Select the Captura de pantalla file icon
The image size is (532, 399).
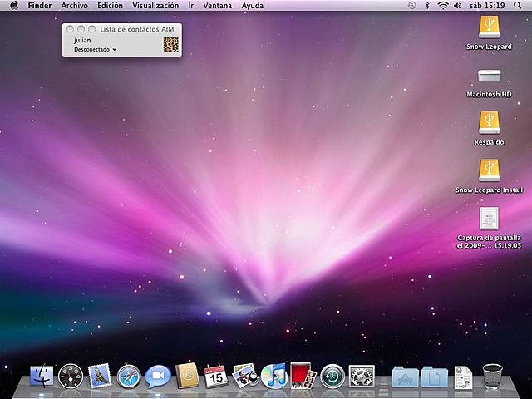point(489,219)
